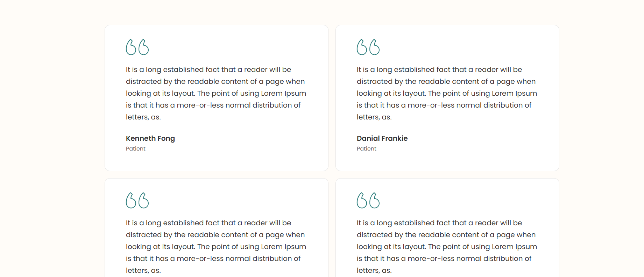Viewport: 644px width, 277px height.
Task: Click the quotation mark icon above Danial Frankie's testimonial
Action: (368, 47)
